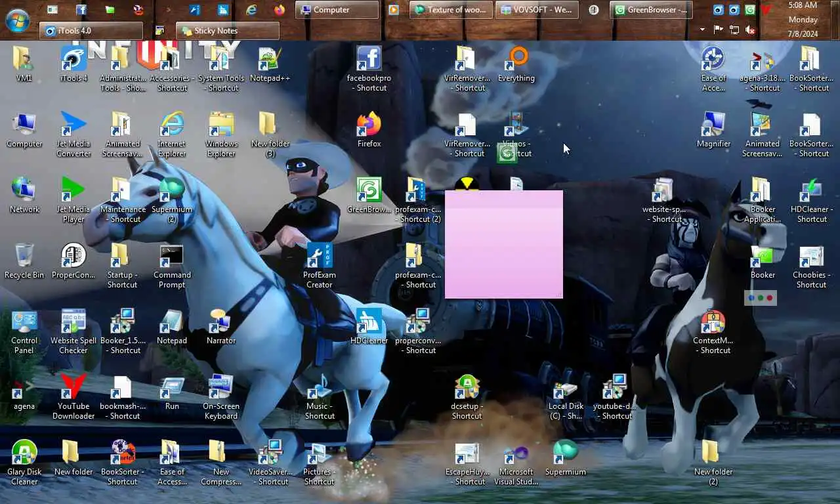Select the Booker Applicati... folder icon

(x=763, y=200)
